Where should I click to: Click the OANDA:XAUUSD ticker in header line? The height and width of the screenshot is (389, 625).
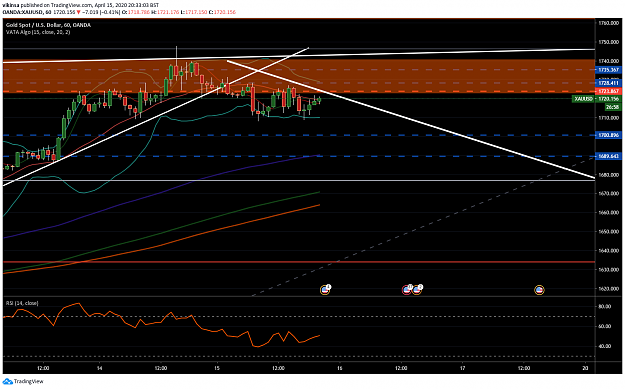[x=22, y=12]
